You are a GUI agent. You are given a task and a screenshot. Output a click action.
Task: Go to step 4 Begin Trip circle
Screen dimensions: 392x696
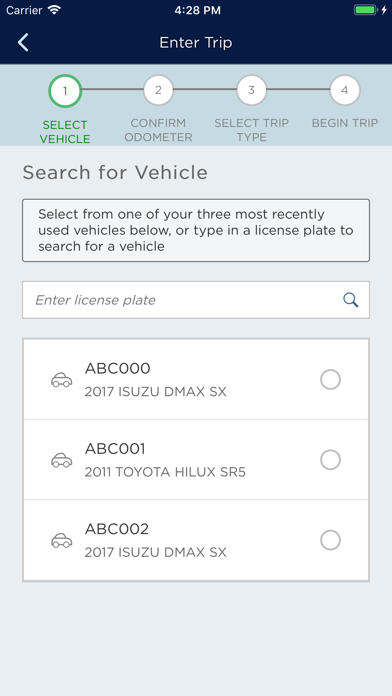[344, 90]
